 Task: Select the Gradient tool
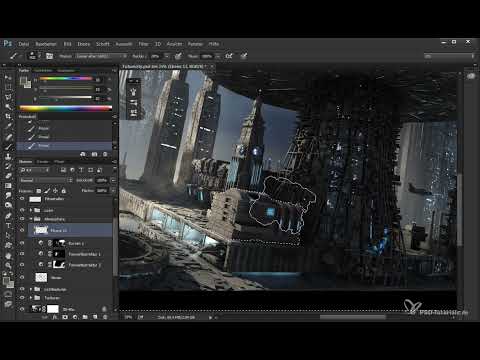click(8, 186)
